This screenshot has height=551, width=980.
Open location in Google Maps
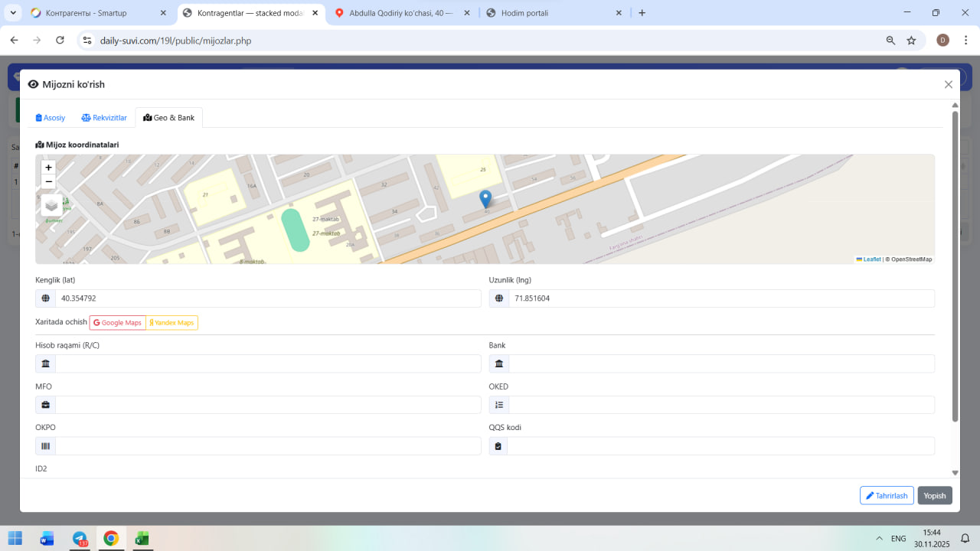pos(117,323)
